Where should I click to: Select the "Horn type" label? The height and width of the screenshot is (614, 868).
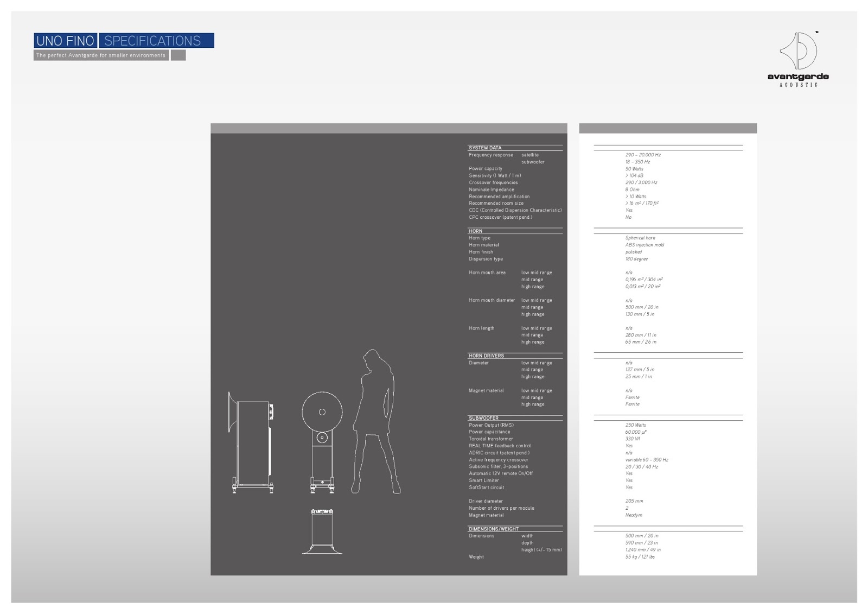(x=480, y=238)
